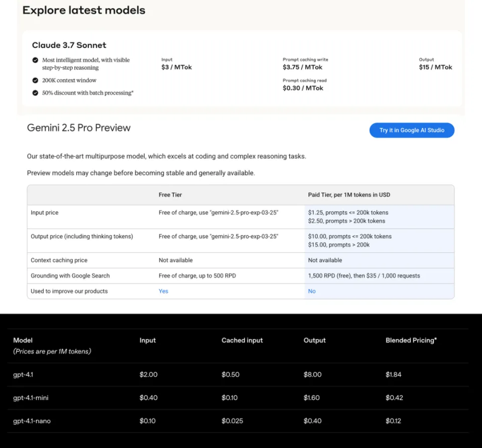Viewport: 482px width, 448px height.
Task: Click the Gemini 2.5 Pro Preview title
Action: [79, 128]
